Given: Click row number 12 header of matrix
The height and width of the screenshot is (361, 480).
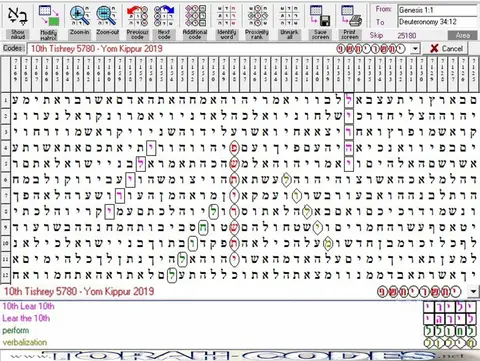Looking at the screenshot, I should (5, 275).
